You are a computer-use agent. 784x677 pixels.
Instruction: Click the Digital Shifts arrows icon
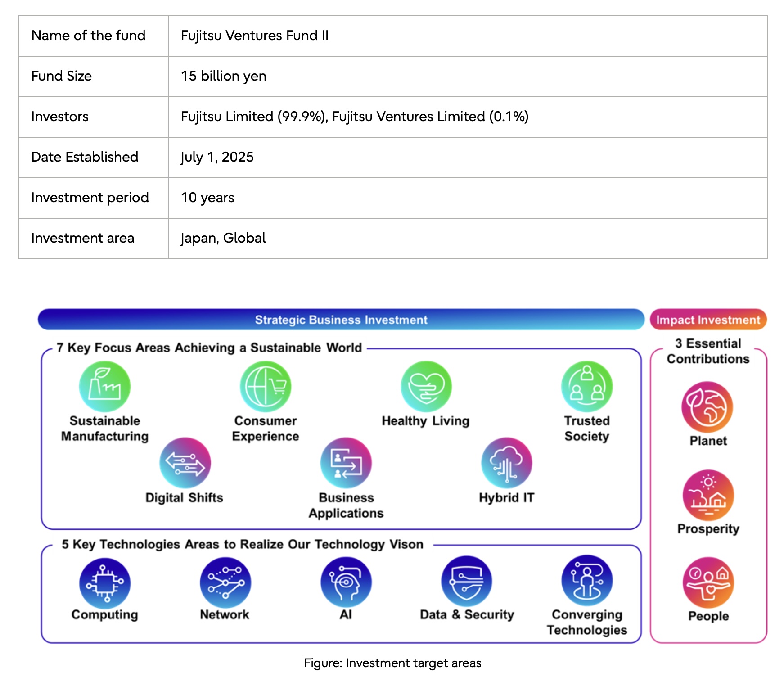185,463
